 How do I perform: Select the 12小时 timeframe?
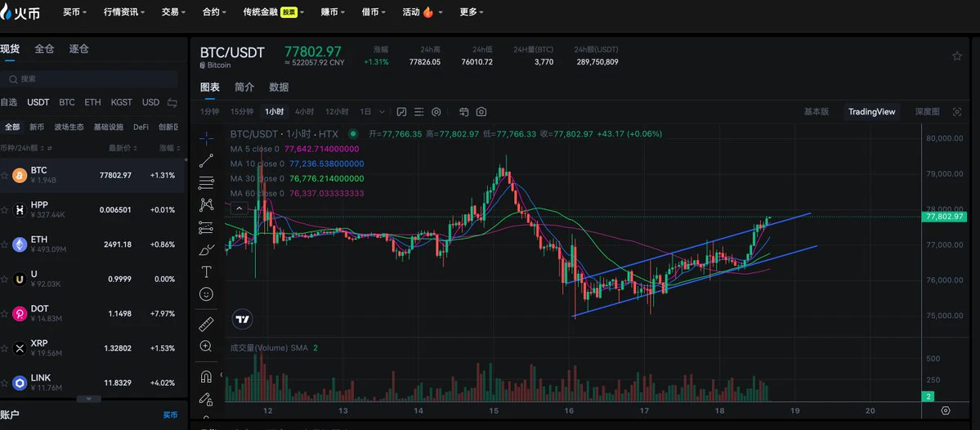[x=337, y=112]
